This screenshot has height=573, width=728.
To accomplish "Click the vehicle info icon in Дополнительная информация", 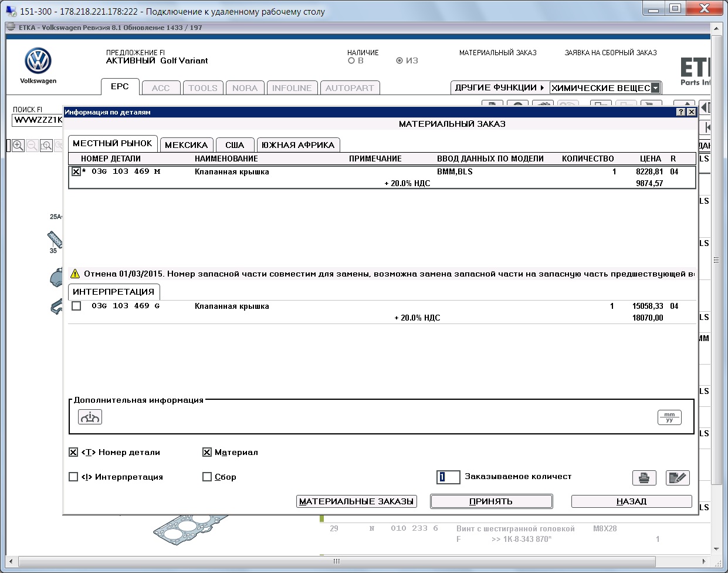I will click(x=90, y=417).
